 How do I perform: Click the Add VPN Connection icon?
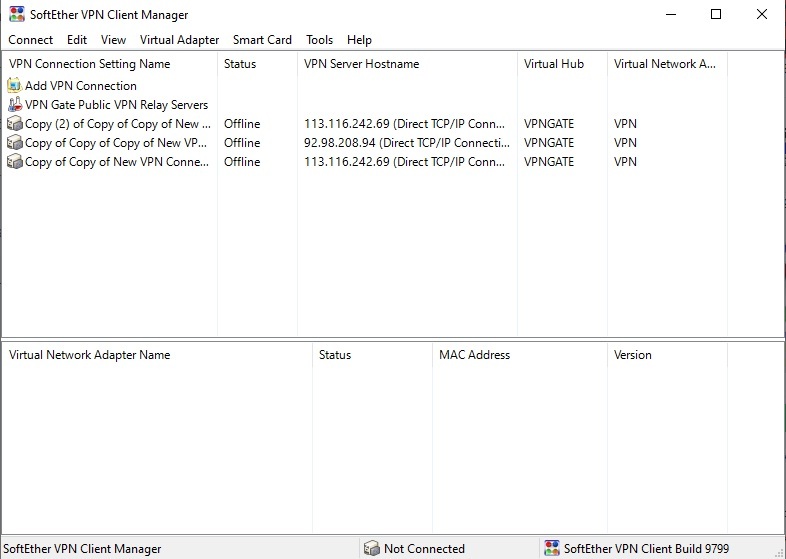pyautogui.click(x=15, y=86)
